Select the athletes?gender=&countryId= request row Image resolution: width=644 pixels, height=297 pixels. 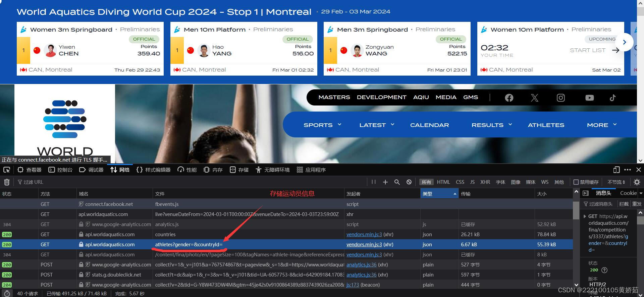click(286, 245)
